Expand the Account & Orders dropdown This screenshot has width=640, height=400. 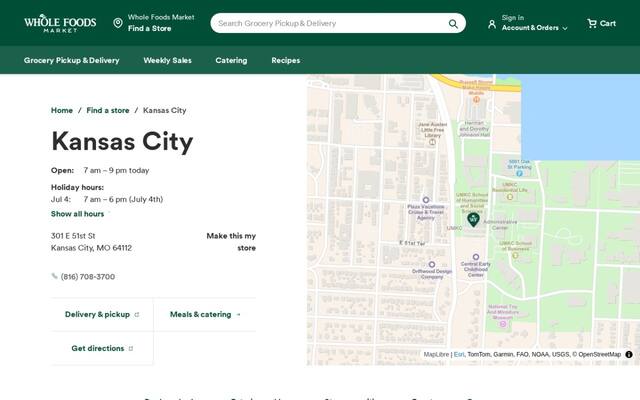[534, 28]
